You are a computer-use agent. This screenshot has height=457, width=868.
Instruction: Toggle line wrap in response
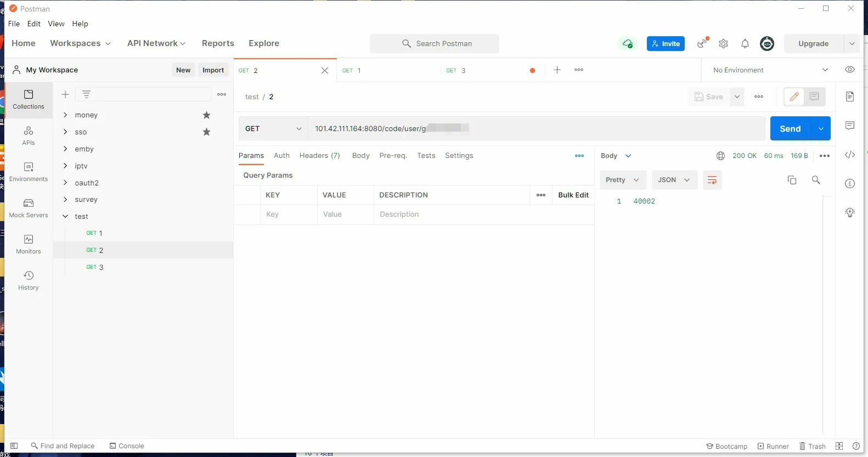click(x=712, y=180)
